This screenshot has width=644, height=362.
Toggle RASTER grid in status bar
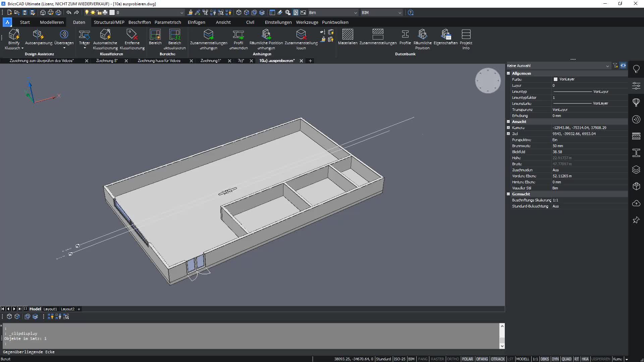[437, 359]
